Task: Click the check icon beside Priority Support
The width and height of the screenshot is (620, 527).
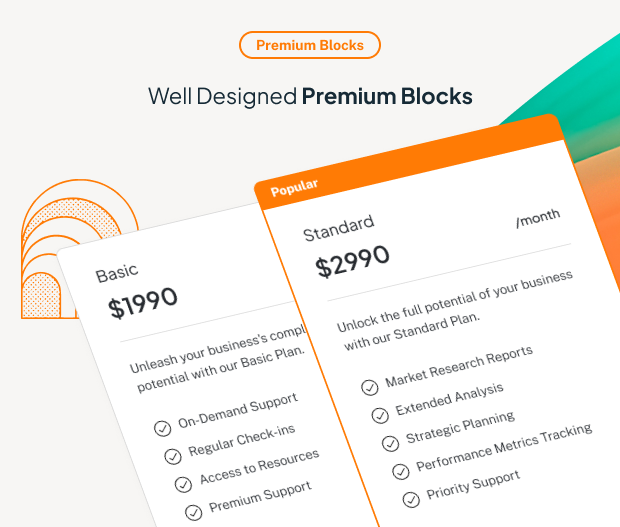Action: point(410,498)
